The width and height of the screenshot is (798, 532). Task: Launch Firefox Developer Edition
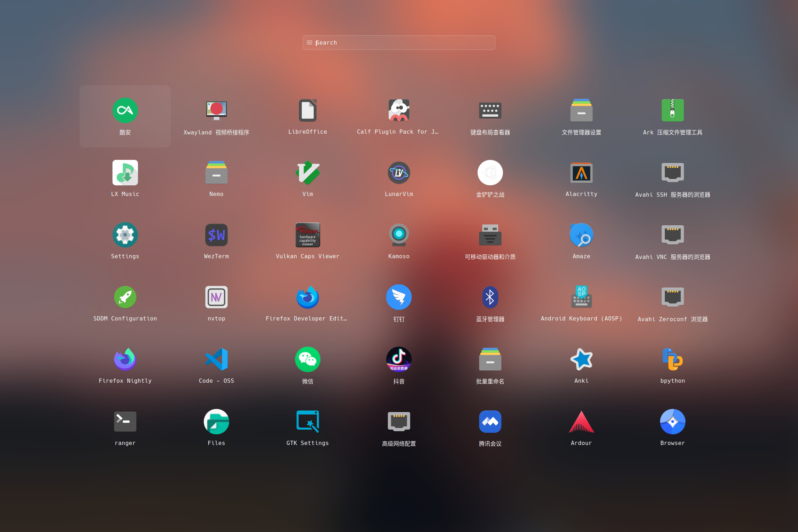[307, 297]
